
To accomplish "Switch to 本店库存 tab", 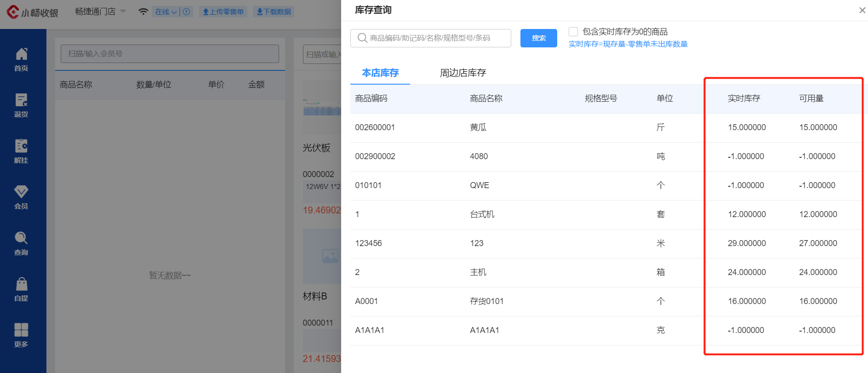I will coord(380,73).
